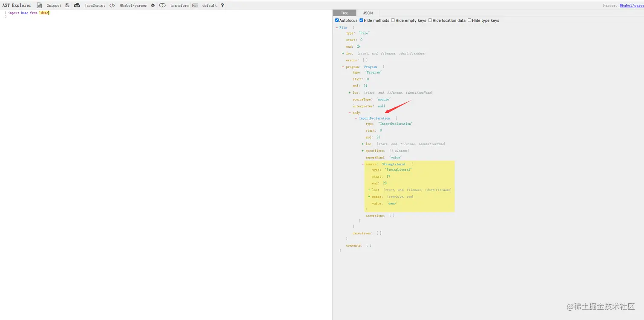644x320 pixels.
Task: Click start 17 in StringLiteral
Action: [x=381, y=176]
